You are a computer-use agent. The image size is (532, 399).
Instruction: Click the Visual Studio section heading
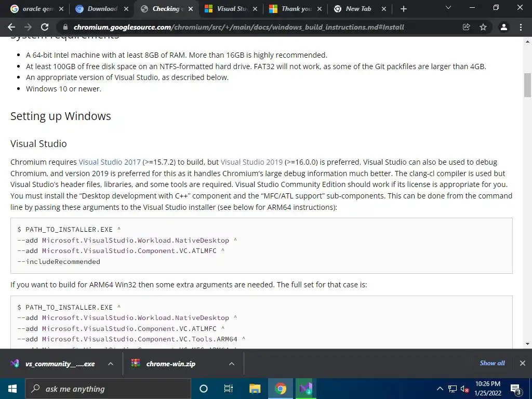point(38,143)
